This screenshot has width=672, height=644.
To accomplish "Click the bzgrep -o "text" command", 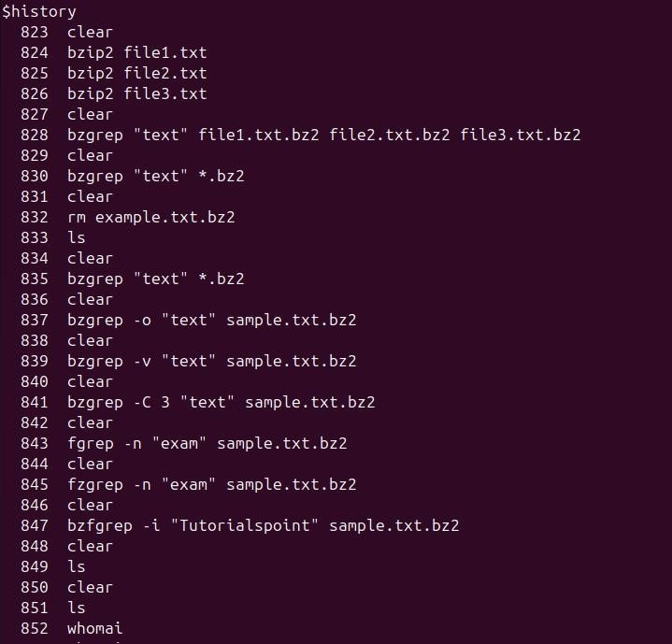I will coord(211,320).
